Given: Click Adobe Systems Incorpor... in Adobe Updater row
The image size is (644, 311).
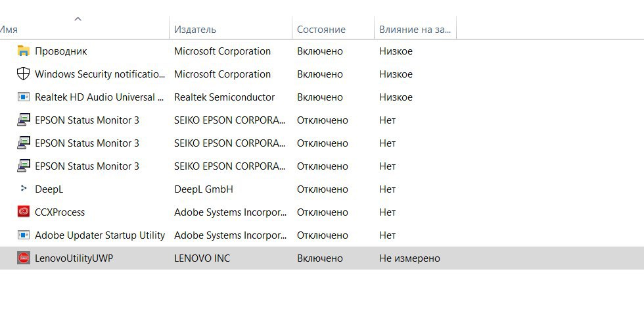Looking at the screenshot, I should click(231, 235).
